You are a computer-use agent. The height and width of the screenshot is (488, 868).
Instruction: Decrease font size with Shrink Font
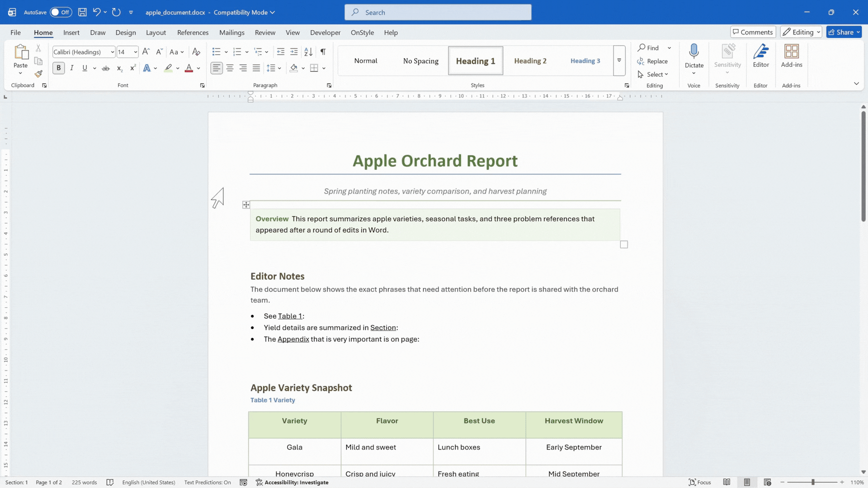click(x=159, y=52)
